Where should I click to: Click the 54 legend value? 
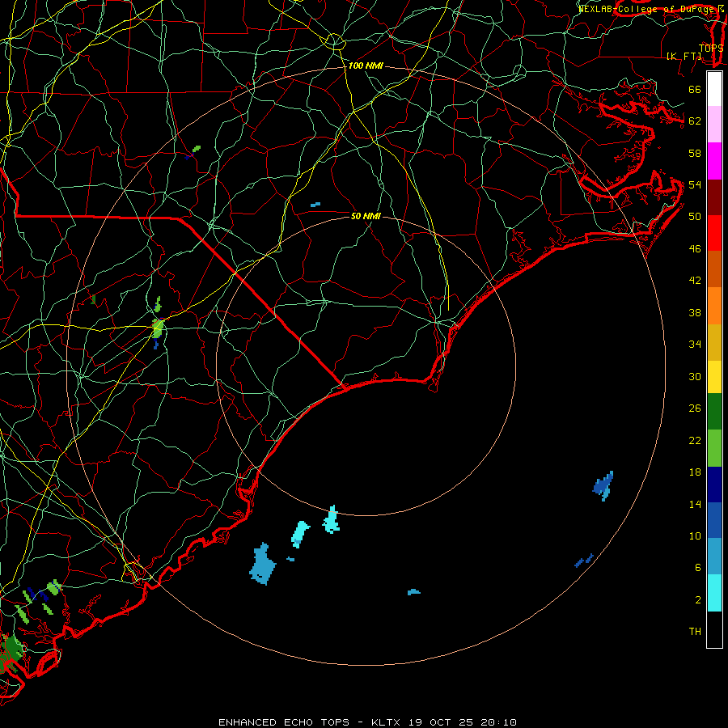[695, 184]
